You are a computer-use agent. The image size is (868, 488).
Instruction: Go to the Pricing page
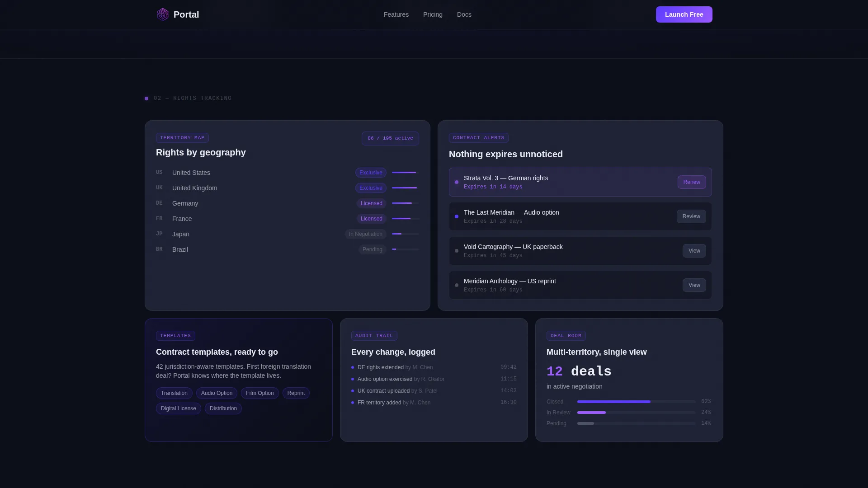tap(433, 14)
